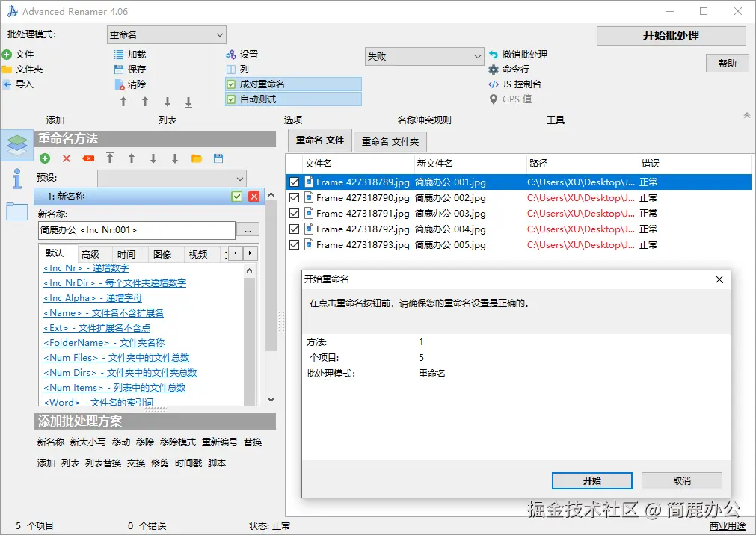Move the list item to bottom arrow

(188, 102)
